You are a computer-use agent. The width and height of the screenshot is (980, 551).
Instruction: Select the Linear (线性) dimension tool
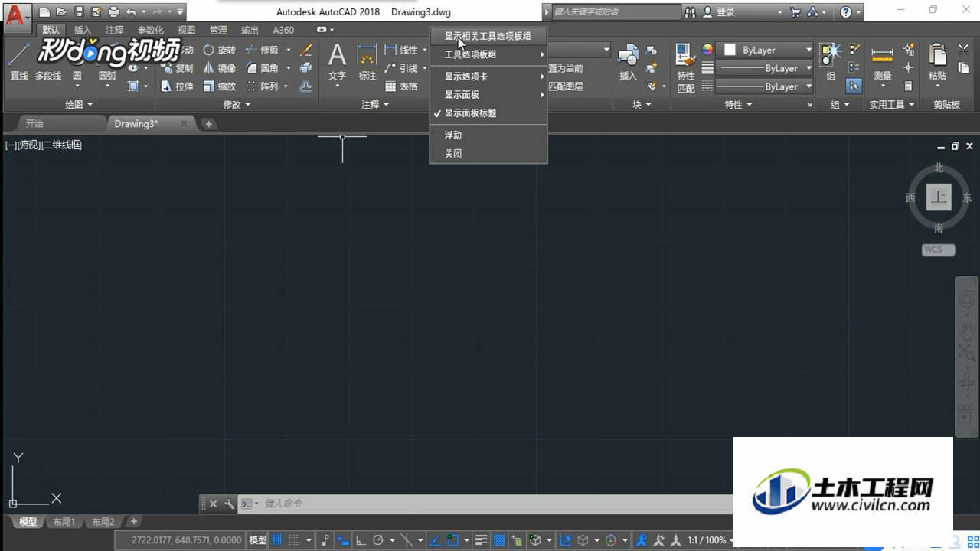click(x=401, y=50)
